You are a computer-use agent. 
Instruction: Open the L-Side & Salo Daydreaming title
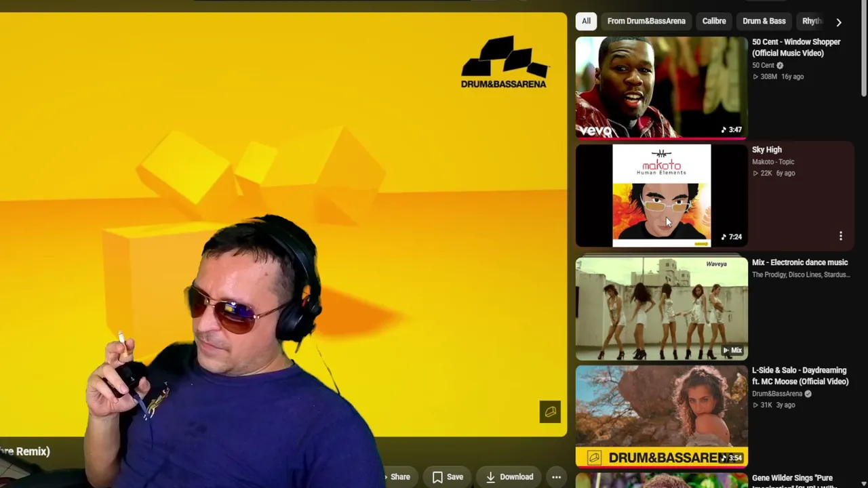click(x=800, y=376)
